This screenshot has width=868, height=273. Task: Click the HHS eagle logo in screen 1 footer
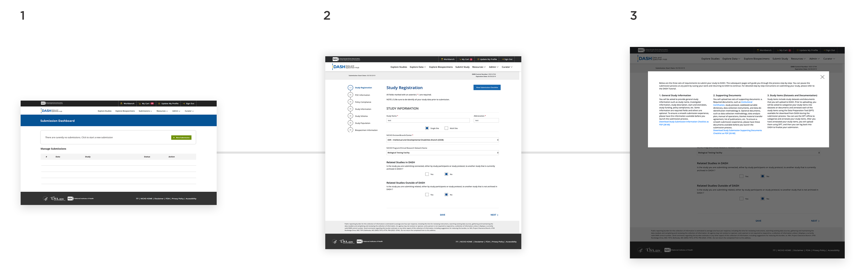pyautogui.click(x=45, y=198)
